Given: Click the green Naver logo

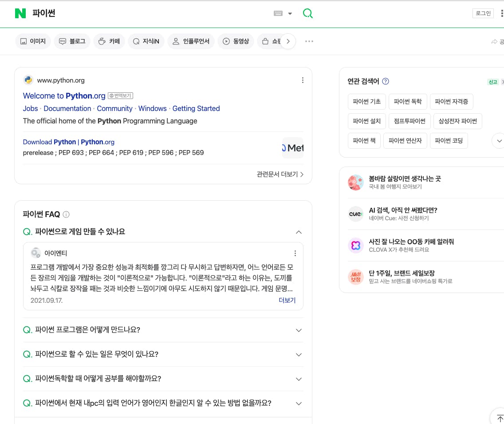Looking at the screenshot, I should coord(20,13).
